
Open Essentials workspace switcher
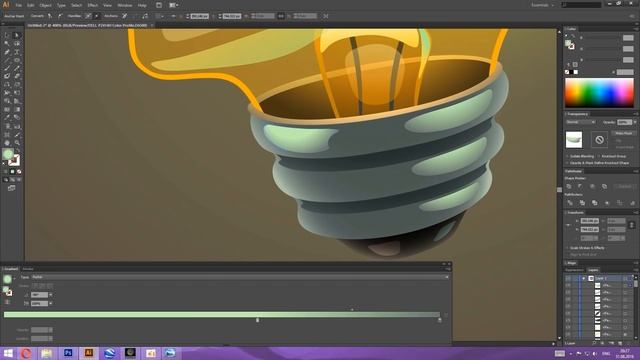click(543, 5)
